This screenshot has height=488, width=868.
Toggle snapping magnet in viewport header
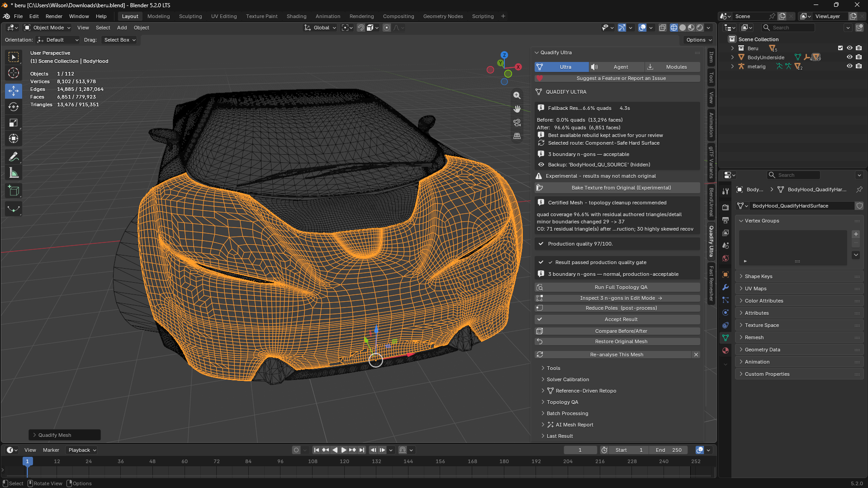tap(360, 28)
